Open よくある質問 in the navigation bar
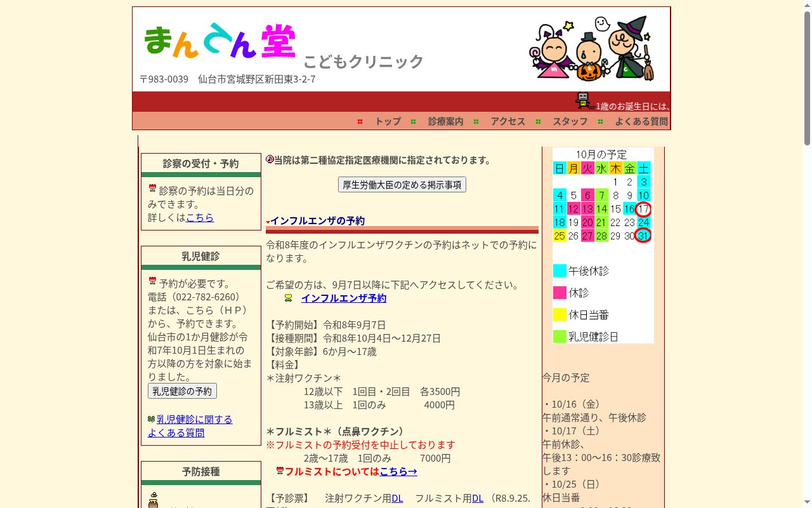Screen dimensions: 812x508 tap(641, 121)
